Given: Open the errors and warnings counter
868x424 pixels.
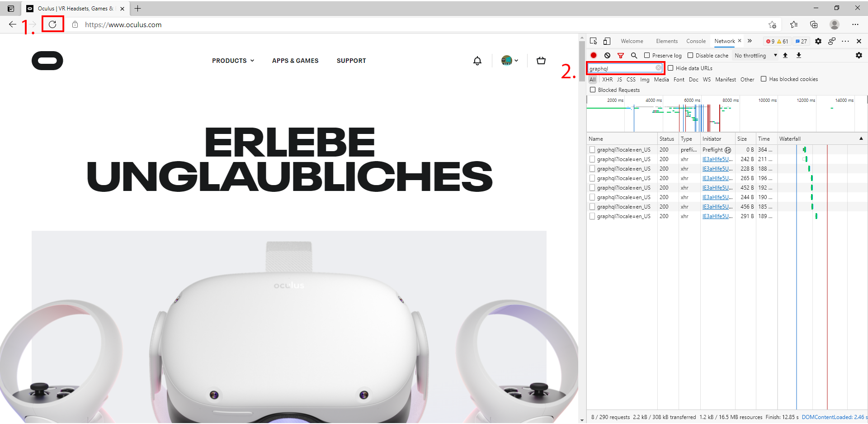Looking at the screenshot, I should (777, 41).
